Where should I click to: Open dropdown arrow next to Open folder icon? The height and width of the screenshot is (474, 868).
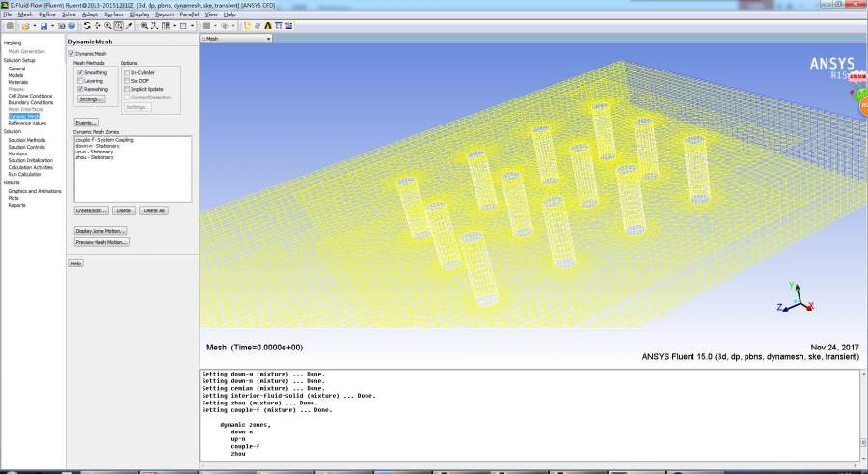(x=35, y=26)
